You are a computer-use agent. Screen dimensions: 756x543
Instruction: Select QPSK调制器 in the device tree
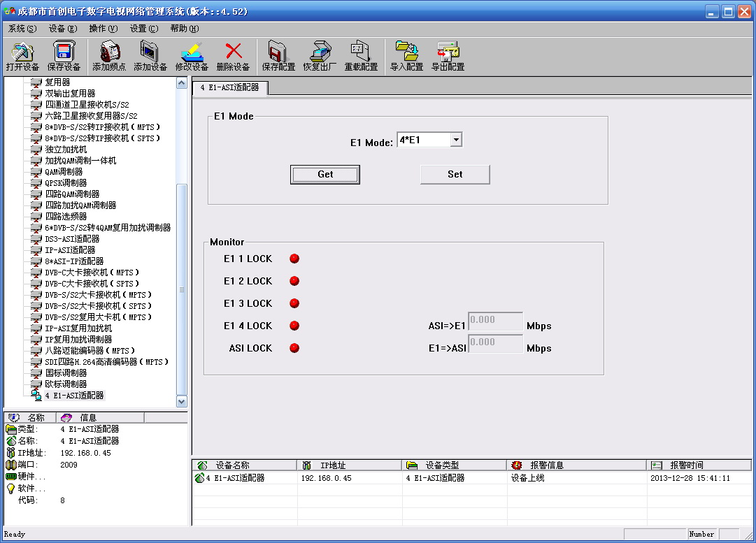66,183
